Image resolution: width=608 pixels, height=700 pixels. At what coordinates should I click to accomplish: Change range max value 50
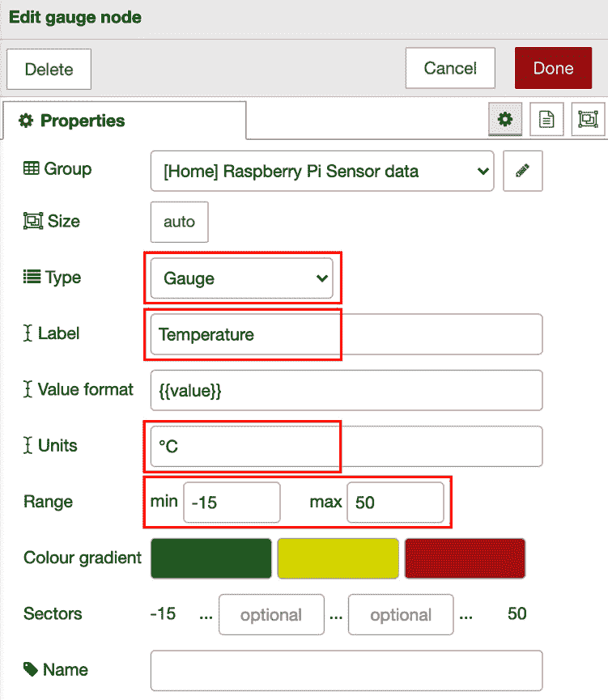pyautogui.click(x=395, y=503)
